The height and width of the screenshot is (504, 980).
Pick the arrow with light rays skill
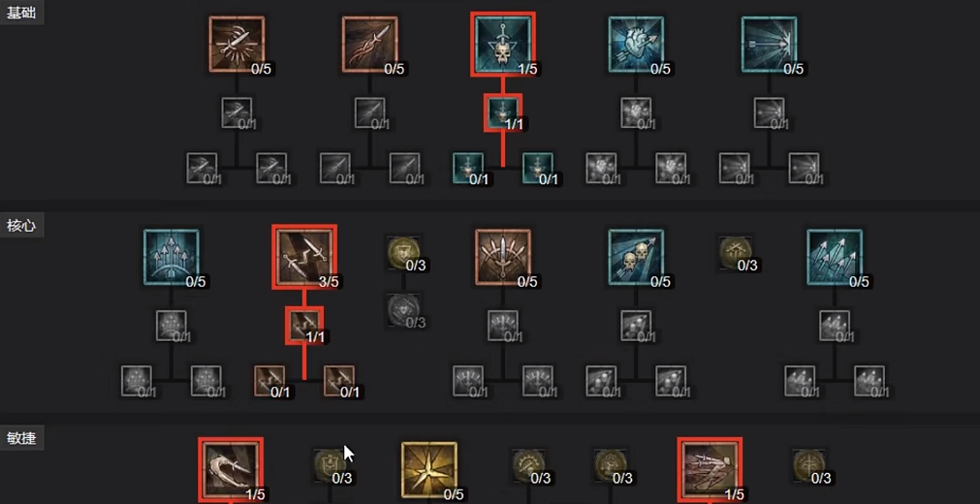point(769,45)
